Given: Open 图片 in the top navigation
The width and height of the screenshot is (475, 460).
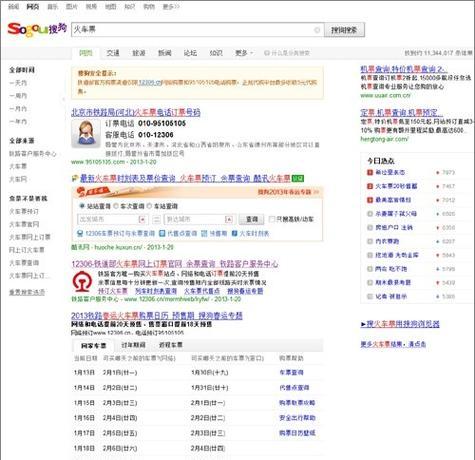Looking at the screenshot, I should [x=72, y=7].
